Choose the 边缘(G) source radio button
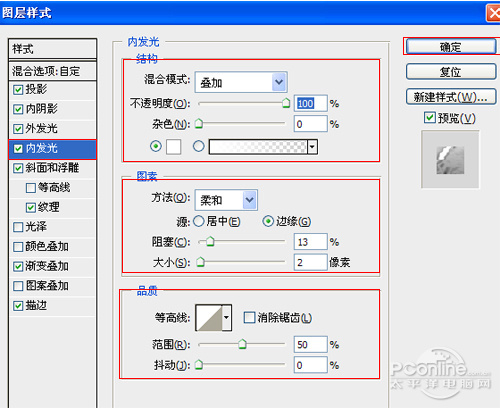Screen dimensions: 500x409 (268, 221)
